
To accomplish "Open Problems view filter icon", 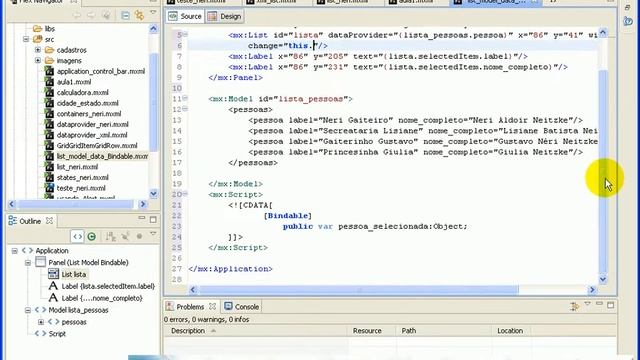I will click(x=575, y=306).
